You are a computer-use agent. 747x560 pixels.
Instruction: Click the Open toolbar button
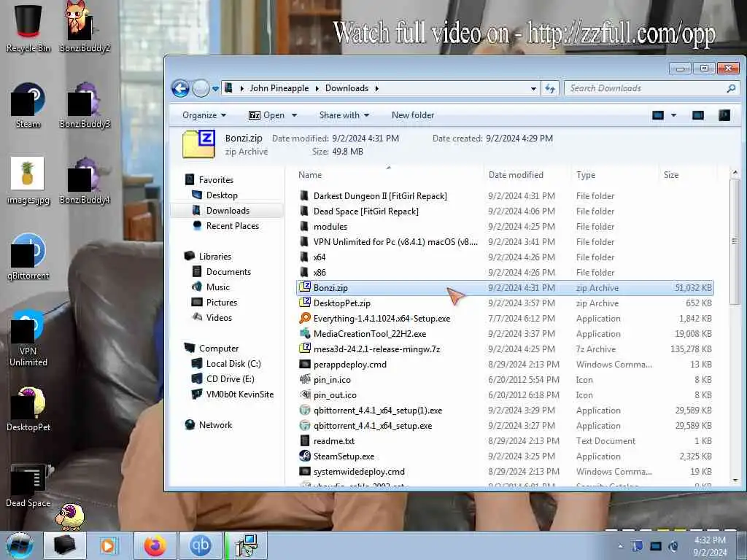(267, 115)
